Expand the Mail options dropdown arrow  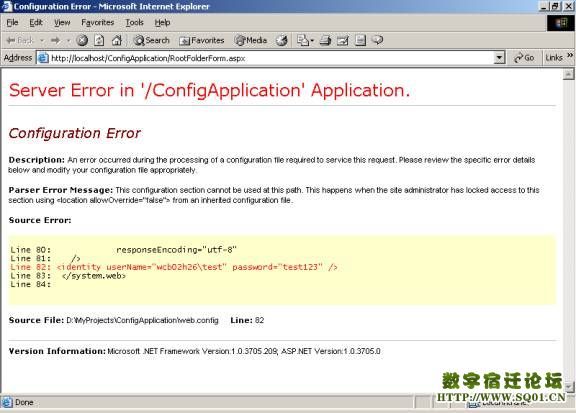pos(312,40)
